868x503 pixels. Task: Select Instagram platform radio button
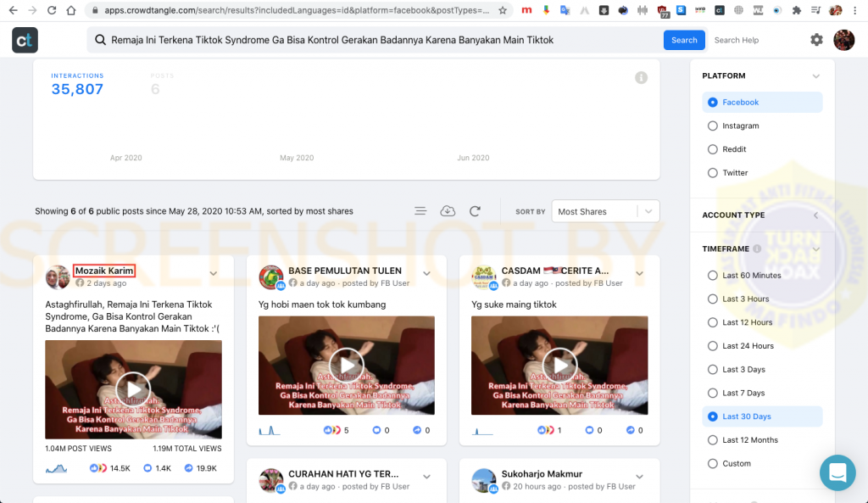[712, 126]
